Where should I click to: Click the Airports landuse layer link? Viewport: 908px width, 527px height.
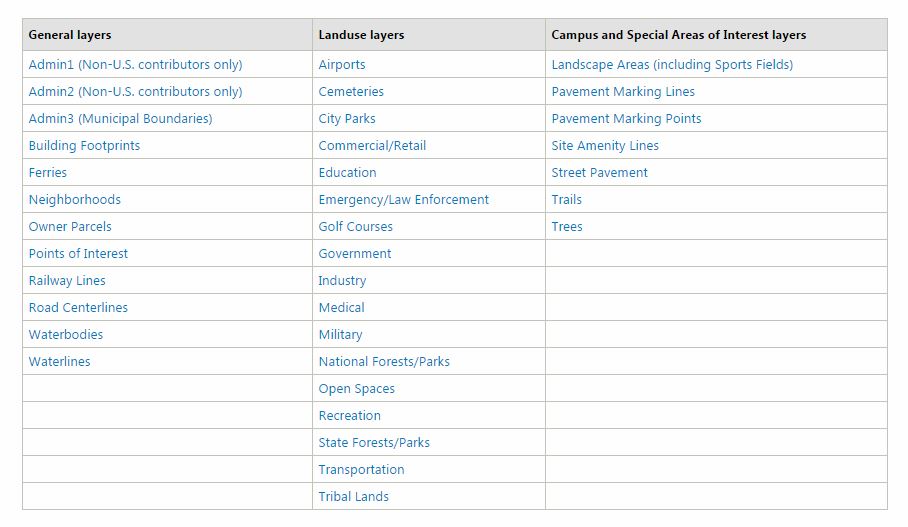(342, 64)
